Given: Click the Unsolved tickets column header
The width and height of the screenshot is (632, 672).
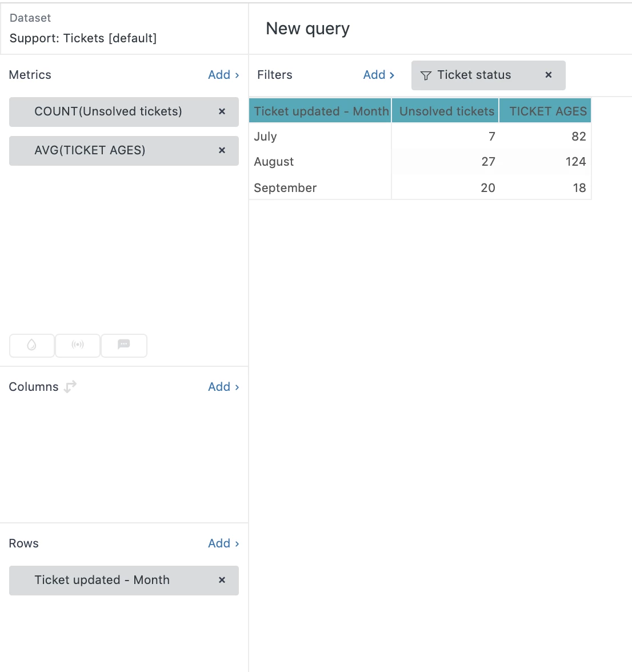Looking at the screenshot, I should [445, 111].
